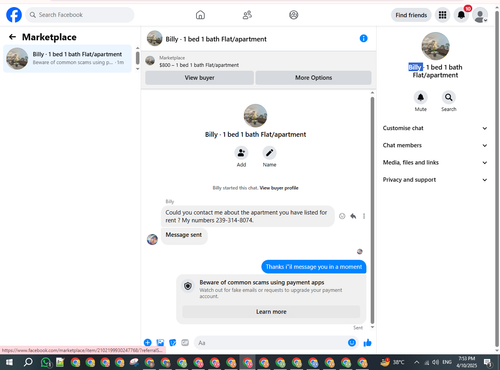The width and height of the screenshot is (500, 370).
Task: Click large listing avatar in info panel
Action: pos(435,46)
